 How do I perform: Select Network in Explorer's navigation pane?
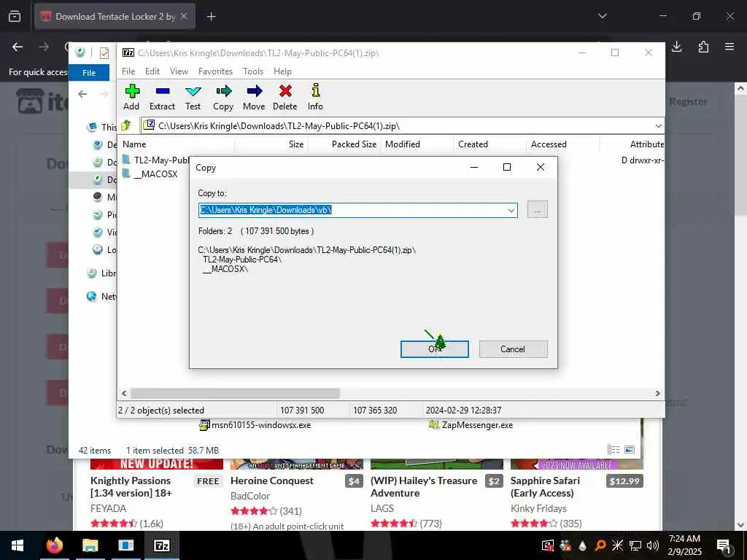click(x=102, y=297)
